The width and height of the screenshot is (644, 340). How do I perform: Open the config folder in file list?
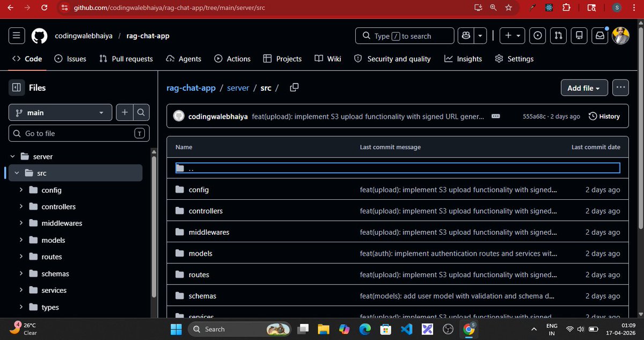199,190
